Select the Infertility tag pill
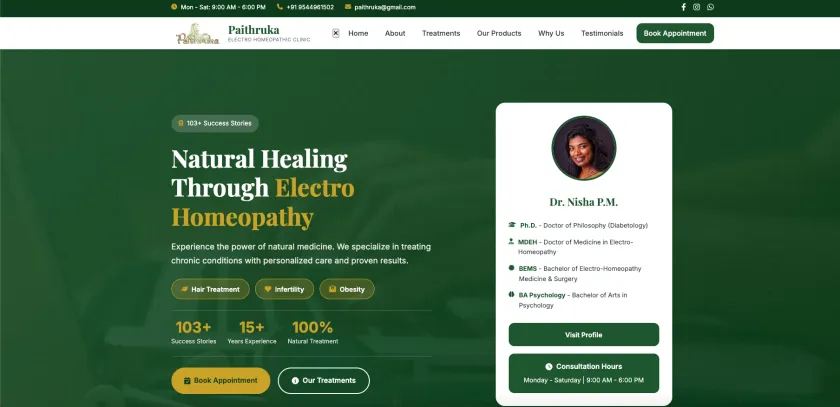Viewport: 840px width, 407px height. tap(284, 289)
